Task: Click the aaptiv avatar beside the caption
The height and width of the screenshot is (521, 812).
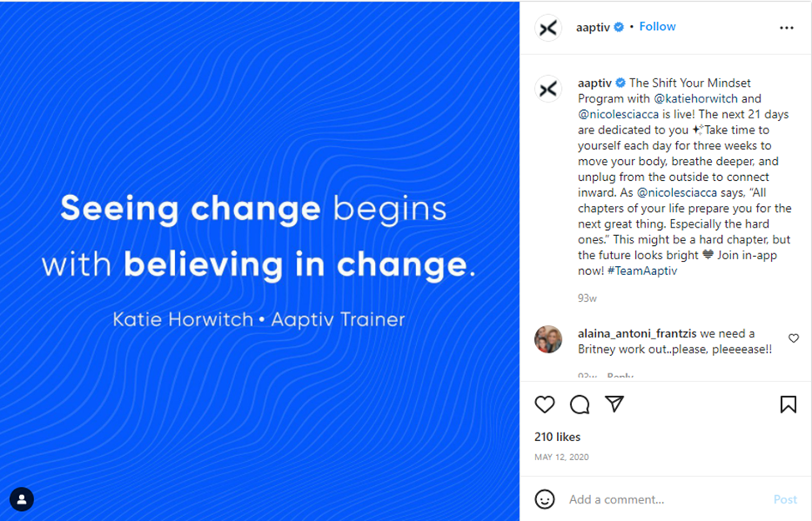Action: (x=548, y=88)
